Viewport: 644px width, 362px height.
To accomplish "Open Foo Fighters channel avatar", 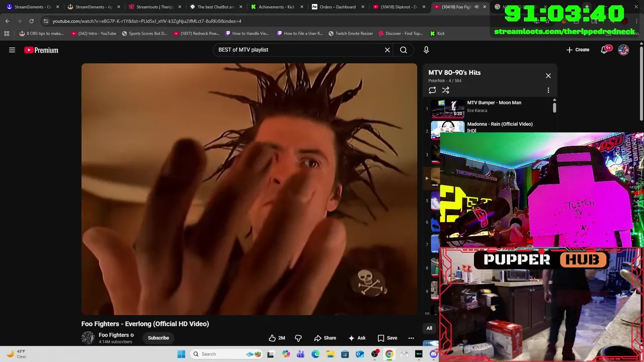I will pyautogui.click(x=88, y=338).
